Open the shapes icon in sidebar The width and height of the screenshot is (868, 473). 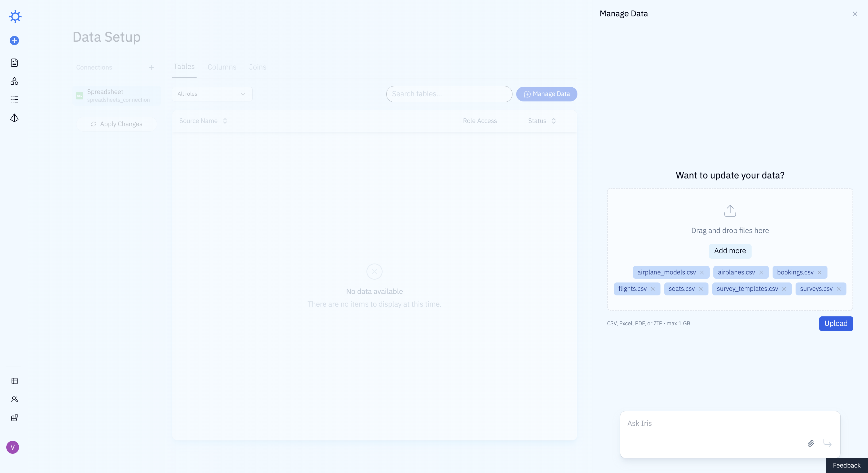(14, 81)
